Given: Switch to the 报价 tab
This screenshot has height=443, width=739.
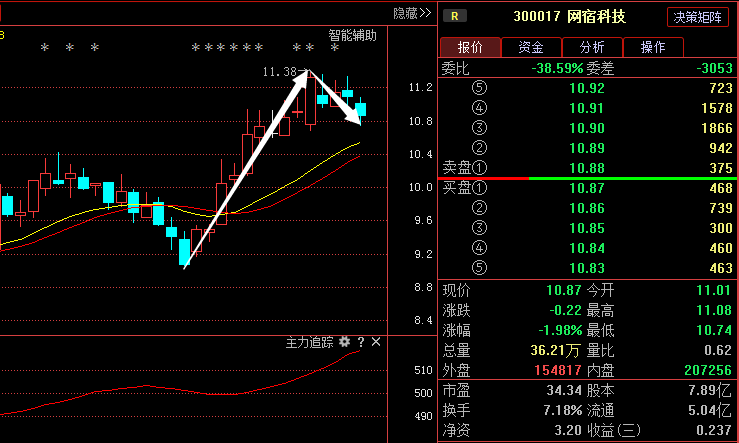Looking at the screenshot, I should click(x=470, y=47).
